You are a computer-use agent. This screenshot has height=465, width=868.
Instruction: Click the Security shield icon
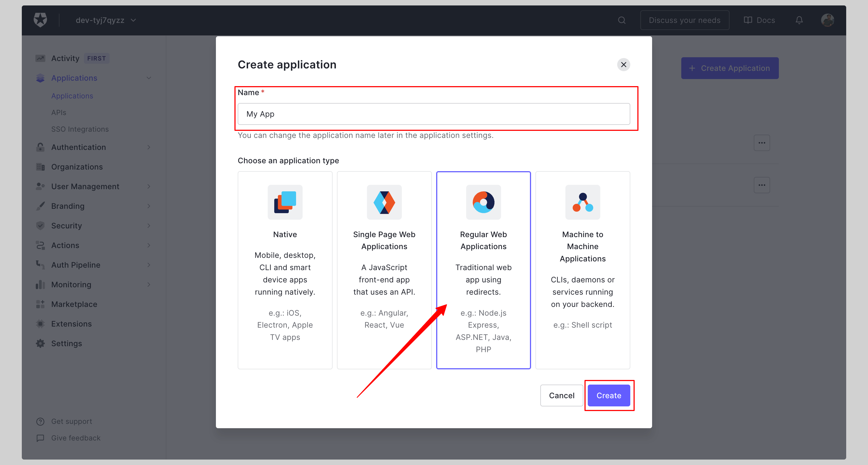[x=40, y=225]
